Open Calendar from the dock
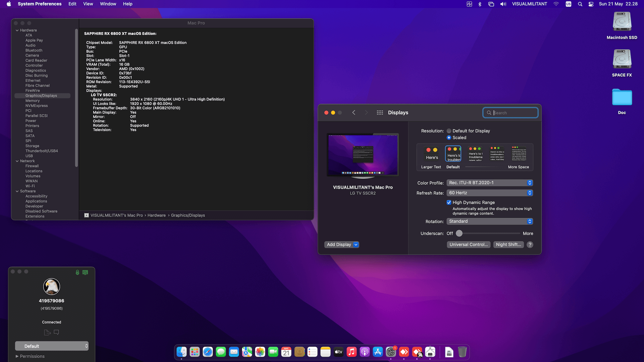 coord(286,352)
